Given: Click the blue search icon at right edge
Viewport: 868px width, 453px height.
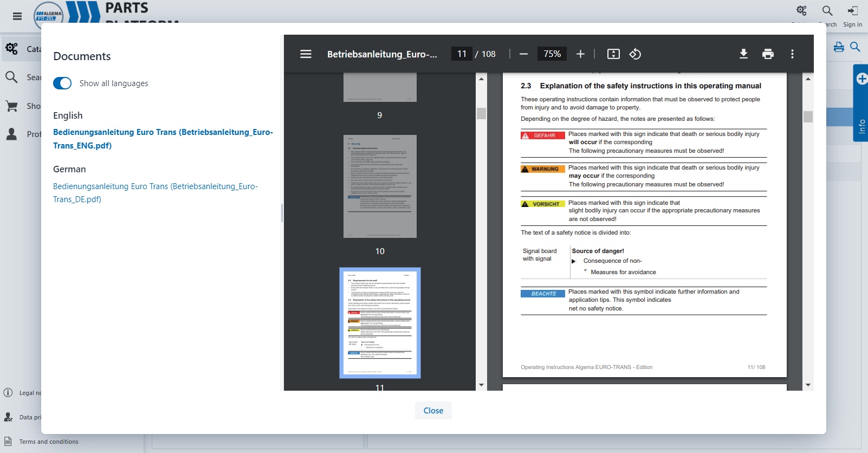Looking at the screenshot, I should point(855,47).
